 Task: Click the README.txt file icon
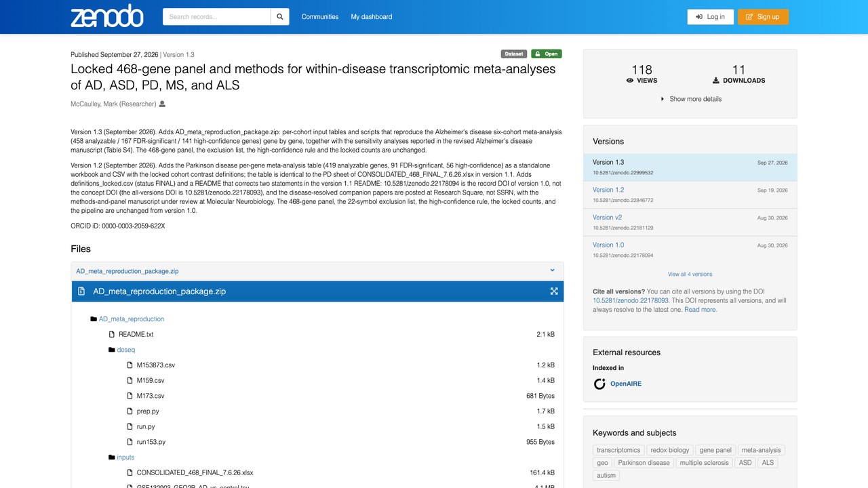[112, 334]
